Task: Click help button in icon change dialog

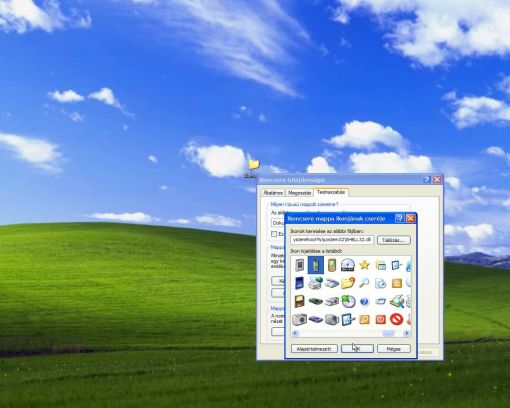Action: [400, 218]
